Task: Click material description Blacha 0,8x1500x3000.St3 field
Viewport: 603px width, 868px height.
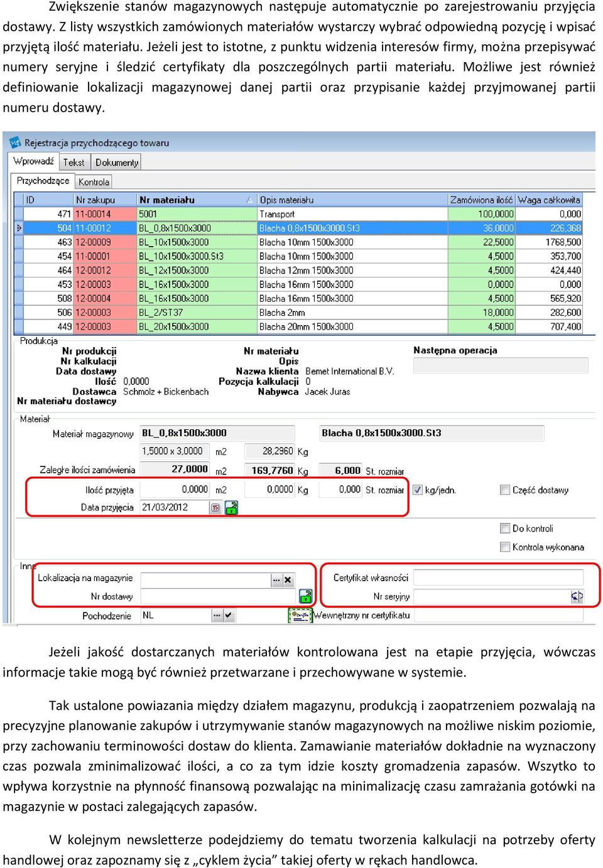Action: (x=432, y=433)
